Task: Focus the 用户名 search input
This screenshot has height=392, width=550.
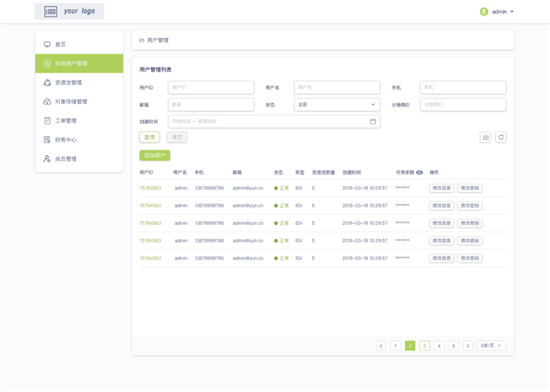Action: (337, 87)
